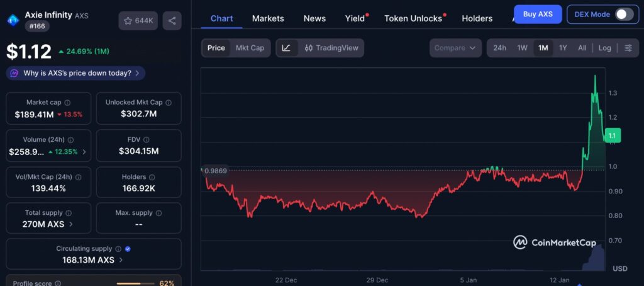This screenshot has height=286, width=644.
Task: Set chart range to 1W
Action: (x=522, y=48)
